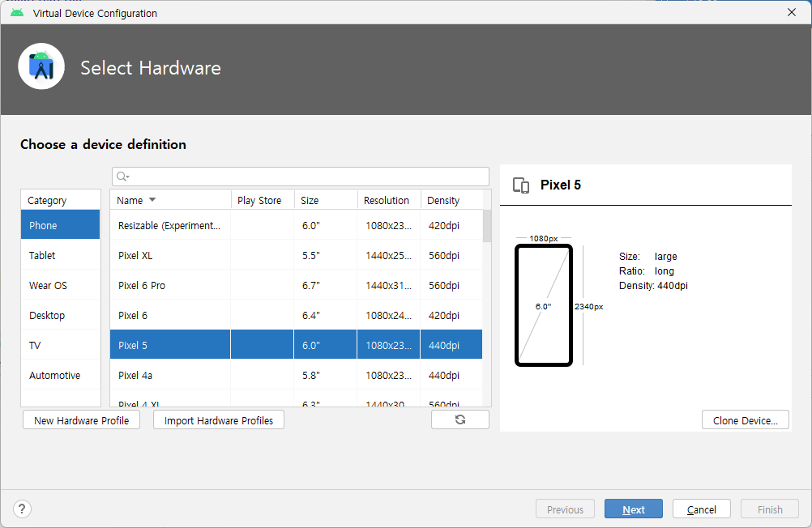Click the 420dpi density cell for Resizable row
The image size is (812, 528).
point(451,225)
